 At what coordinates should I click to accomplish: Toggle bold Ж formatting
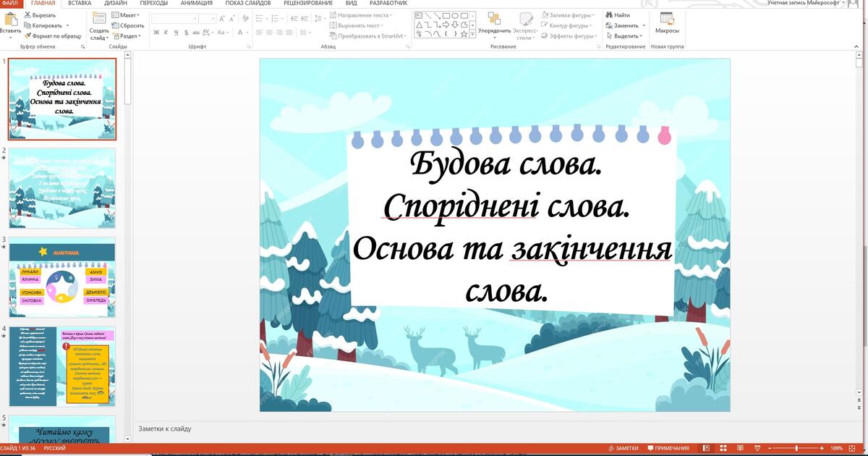156,32
